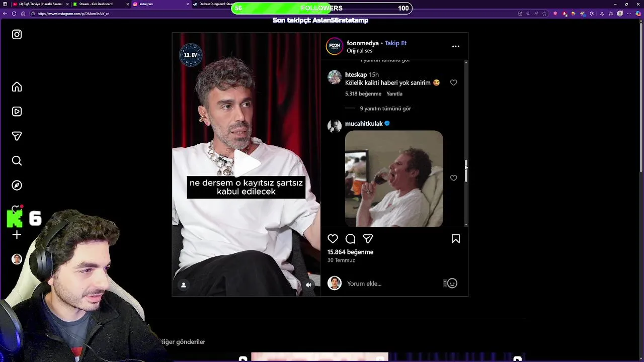
Task: Like mucahitkulak's GIF comment
Action: (454, 178)
